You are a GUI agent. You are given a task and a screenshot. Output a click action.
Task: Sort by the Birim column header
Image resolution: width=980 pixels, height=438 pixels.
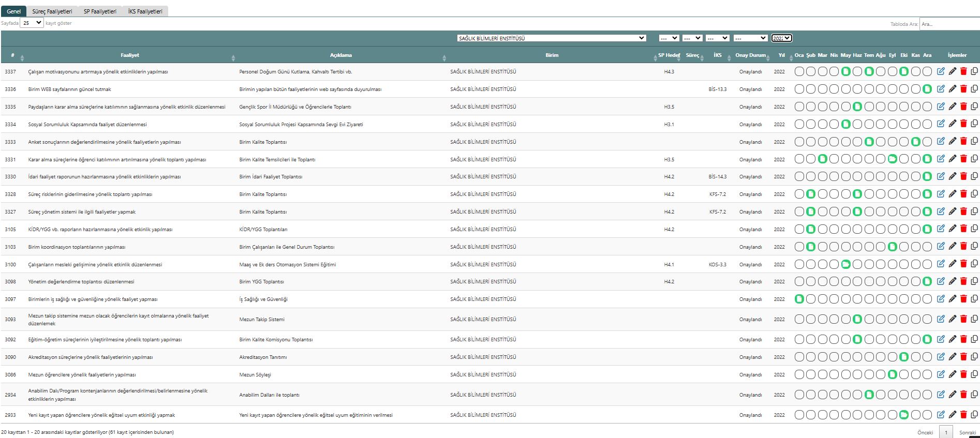552,55
